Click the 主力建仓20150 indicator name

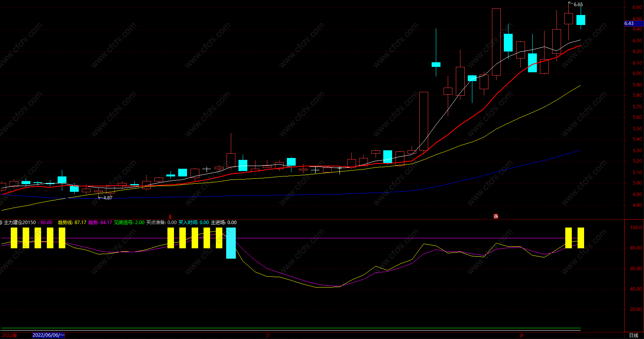pyautogui.click(x=20, y=223)
